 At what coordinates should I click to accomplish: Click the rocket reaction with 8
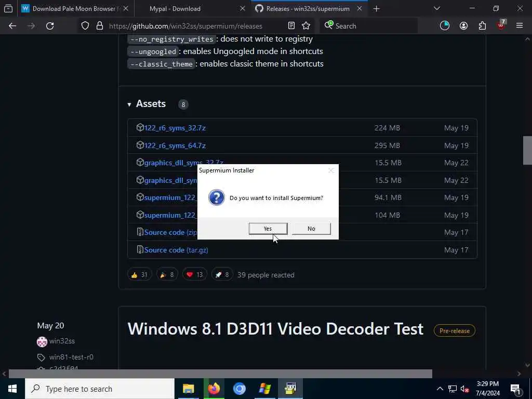click(222, 275)
